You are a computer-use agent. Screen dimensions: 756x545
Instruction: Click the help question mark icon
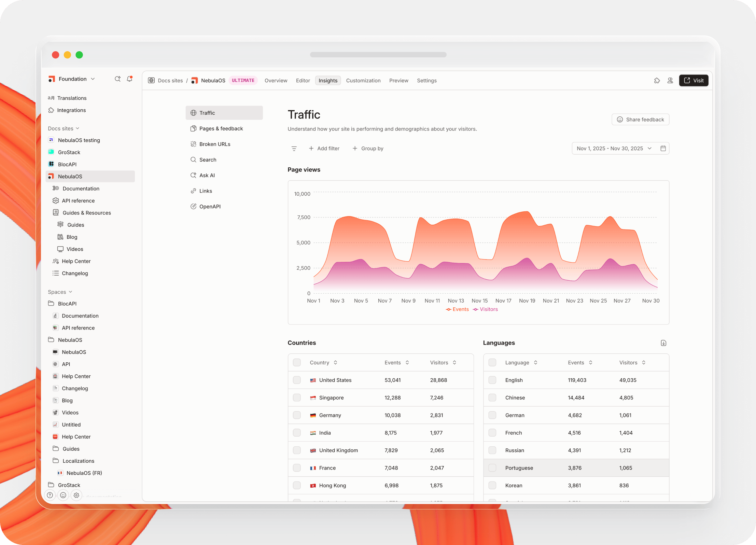50,495
